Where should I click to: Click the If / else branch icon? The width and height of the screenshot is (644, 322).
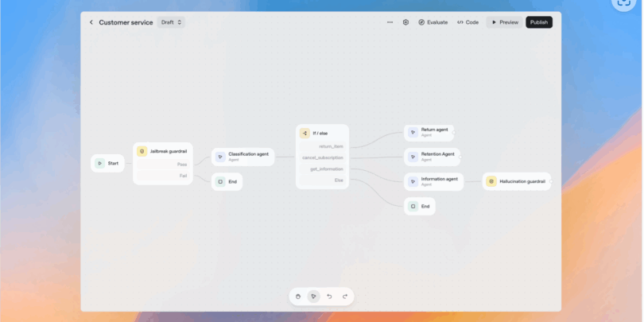tap(305, 133)
